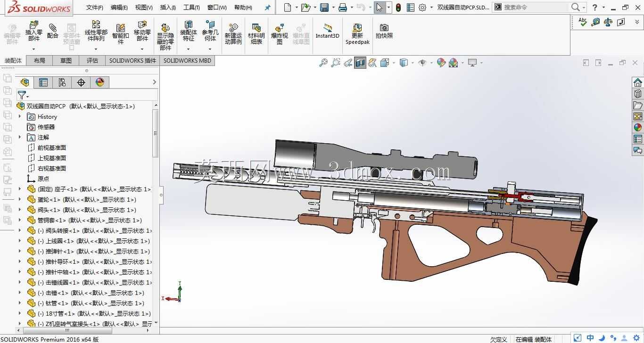Image resolution: width=644 pixels, height=343 pixels.
Task: Open the 编辑(E) menu
Action: [x=119, y=8]
